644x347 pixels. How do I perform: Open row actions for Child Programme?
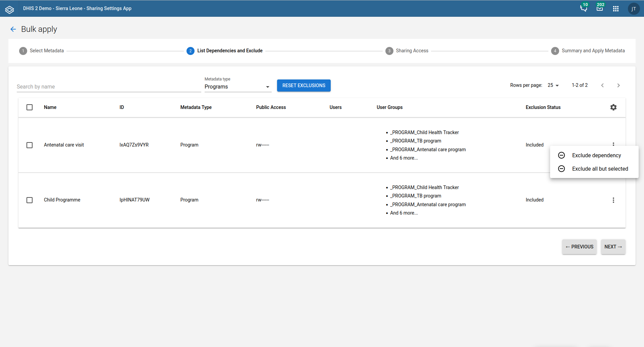click(613, 200)
